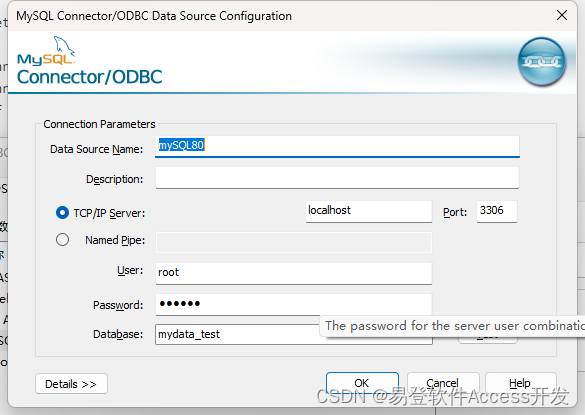Click the localhost server field
The image size is (585, 415).
tap(369, 212)
